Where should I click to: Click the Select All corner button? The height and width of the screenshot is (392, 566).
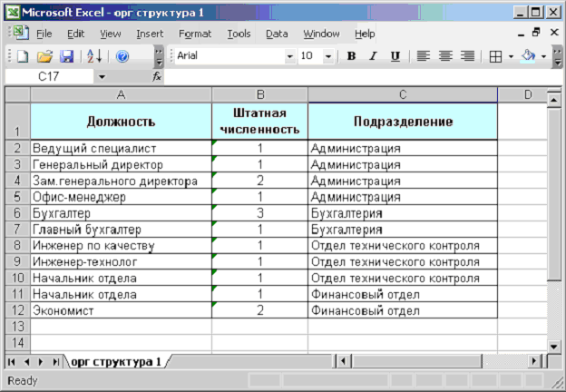pyautogui.click(x=18, y=95)
